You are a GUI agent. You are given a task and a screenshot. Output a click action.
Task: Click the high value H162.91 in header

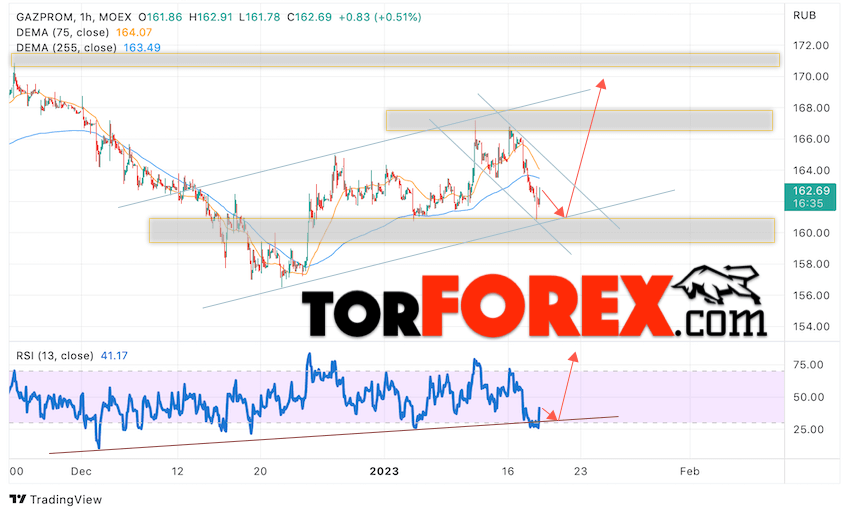211,17
